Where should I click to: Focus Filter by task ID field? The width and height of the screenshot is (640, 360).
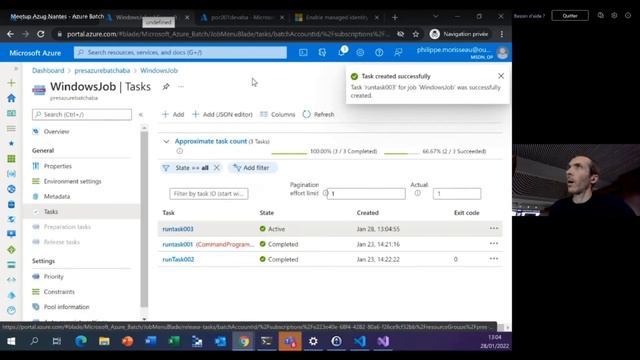pos(209,193)
